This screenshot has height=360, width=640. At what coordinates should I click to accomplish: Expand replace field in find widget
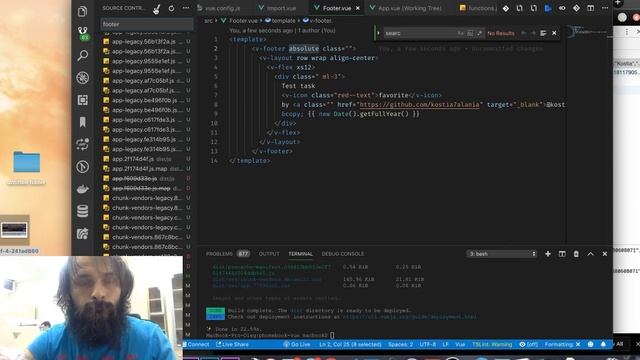[x=378, y=33]
